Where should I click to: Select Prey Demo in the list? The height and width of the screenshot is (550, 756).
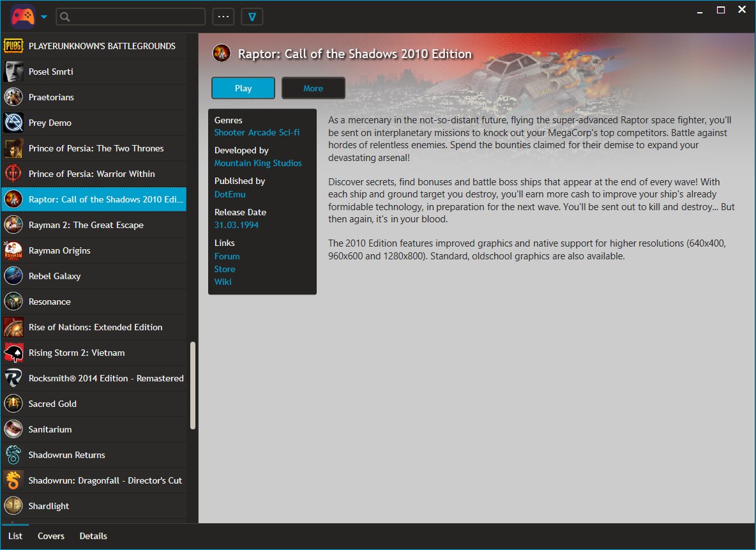coord(94,123)
